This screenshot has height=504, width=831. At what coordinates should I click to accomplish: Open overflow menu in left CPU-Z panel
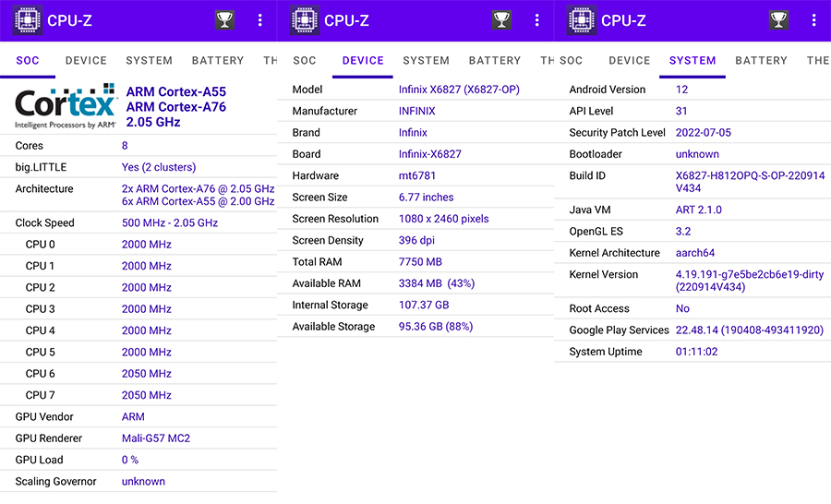point(259,20)
